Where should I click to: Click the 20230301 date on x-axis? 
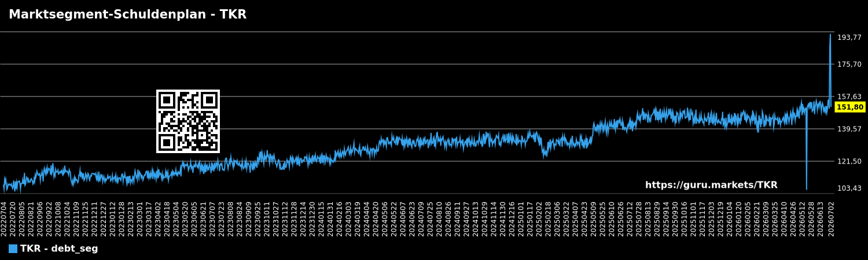tap(139, 218)
